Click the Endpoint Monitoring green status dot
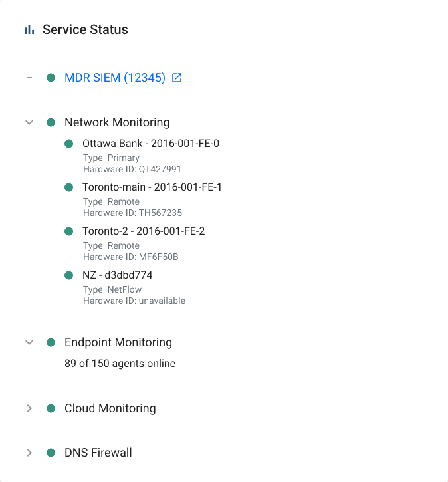The image size is (448, 482). click(x=51, y=342)
